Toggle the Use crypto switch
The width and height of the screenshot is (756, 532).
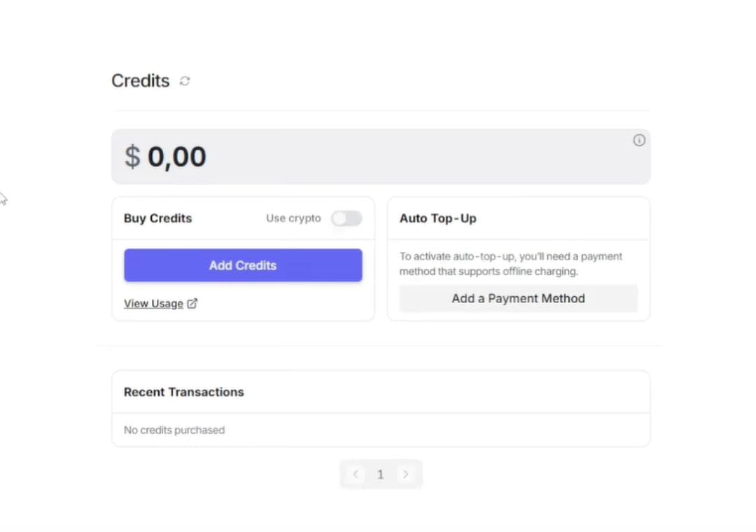click(346, 218)
